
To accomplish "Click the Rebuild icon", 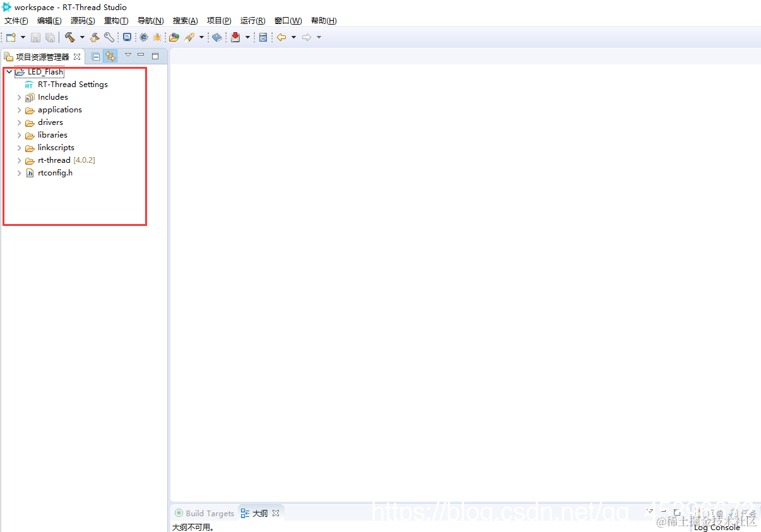I will 95,38.
